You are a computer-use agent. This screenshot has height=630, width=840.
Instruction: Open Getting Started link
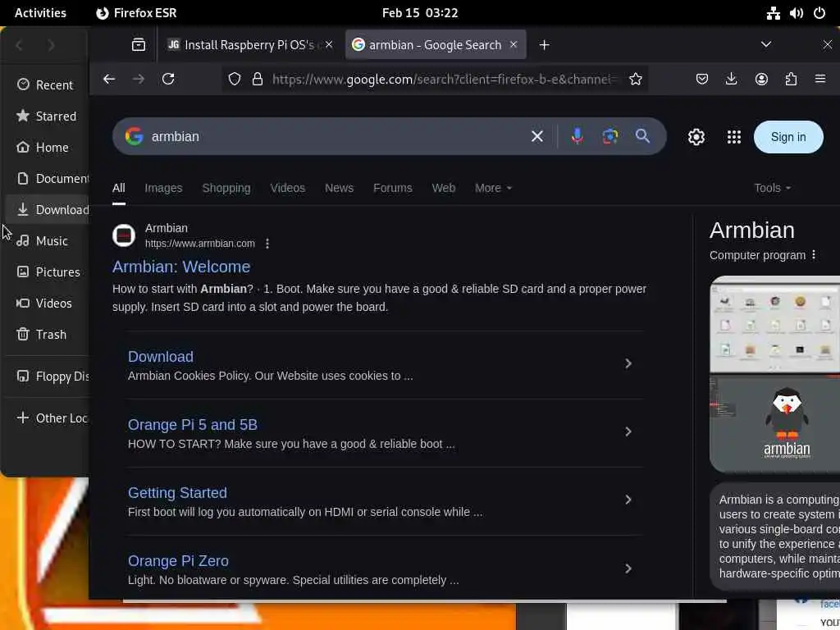coord(177,493)
